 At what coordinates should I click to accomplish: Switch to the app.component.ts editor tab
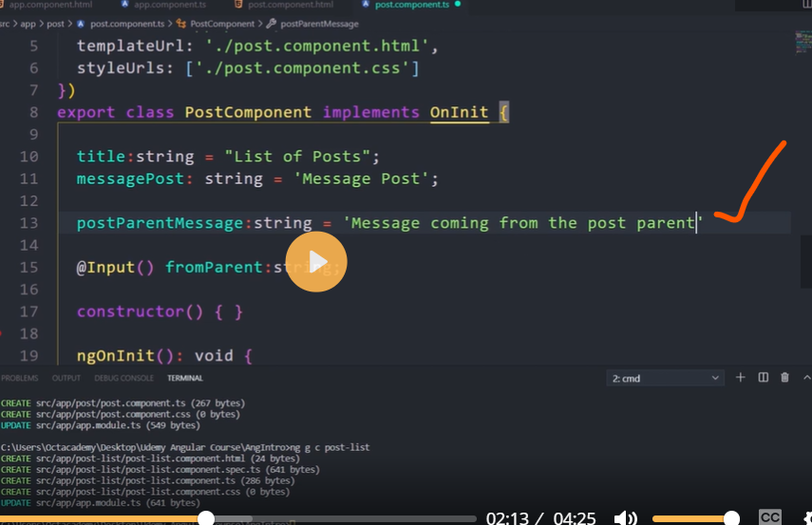pyautogui.click(x=169, y=5)
